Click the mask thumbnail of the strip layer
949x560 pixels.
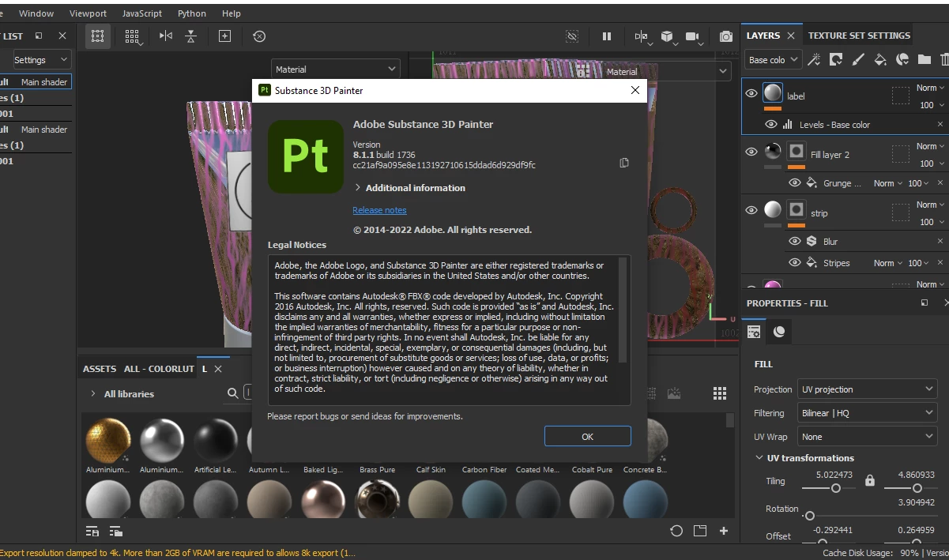[x=796, y=209]
